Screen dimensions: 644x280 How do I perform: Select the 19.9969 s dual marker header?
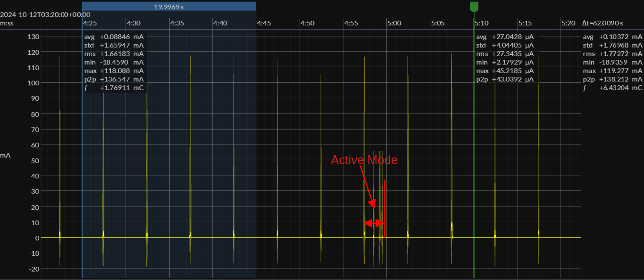(169, 6)
